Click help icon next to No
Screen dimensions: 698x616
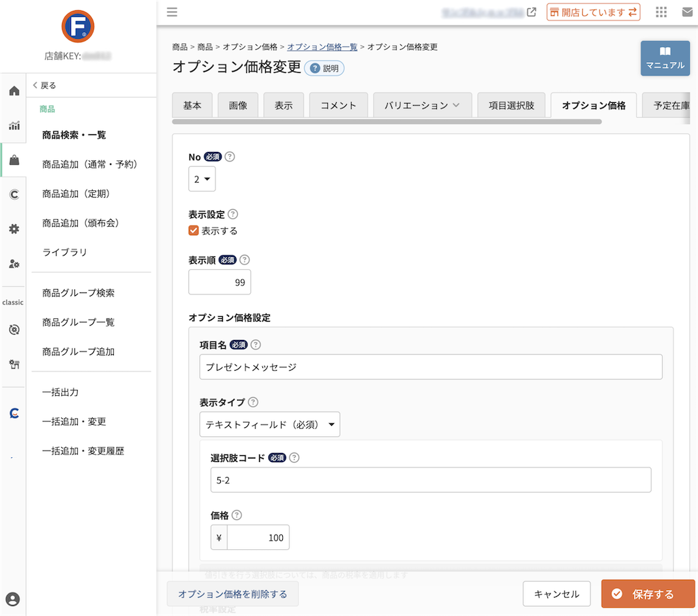click(230, 157)
